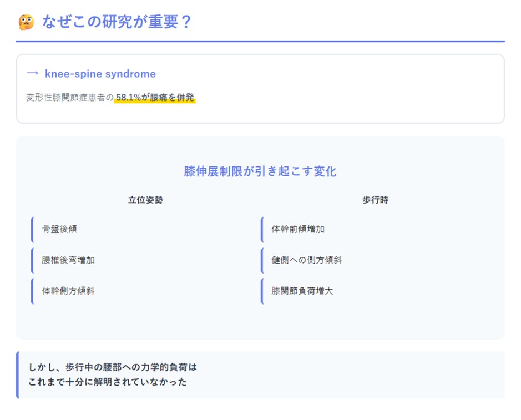Select the title なぜこの研究が重要？

click(117, 22)
